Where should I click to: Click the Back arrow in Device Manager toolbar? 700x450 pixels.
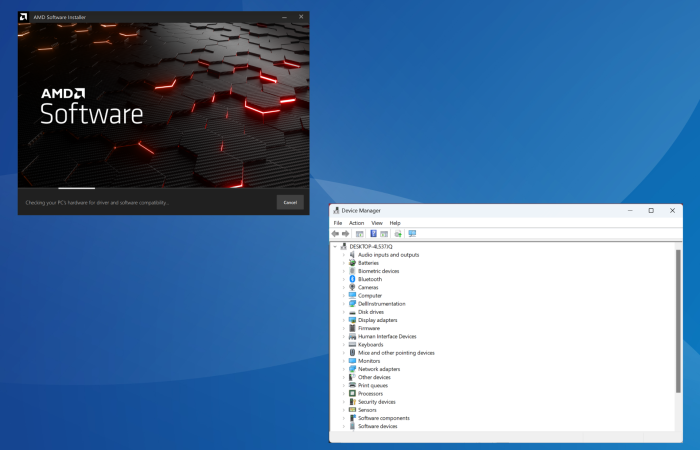point(335,233)
